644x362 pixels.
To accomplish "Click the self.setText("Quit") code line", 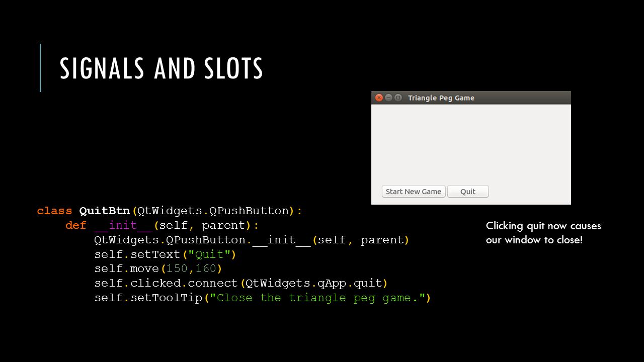I will (x=165, y=254).
